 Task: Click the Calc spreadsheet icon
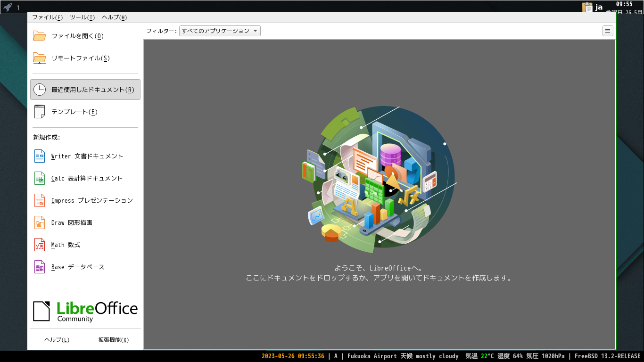40,178
